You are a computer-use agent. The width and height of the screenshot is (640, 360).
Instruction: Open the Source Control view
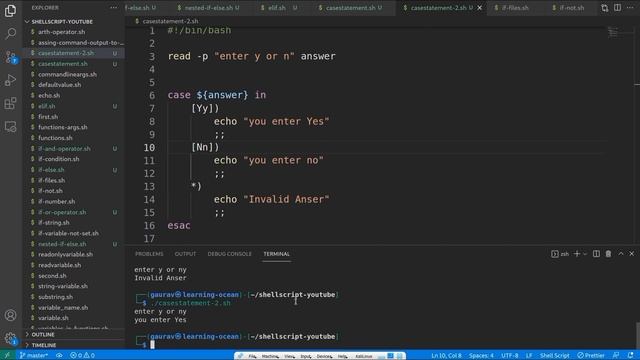pos(11,57)
